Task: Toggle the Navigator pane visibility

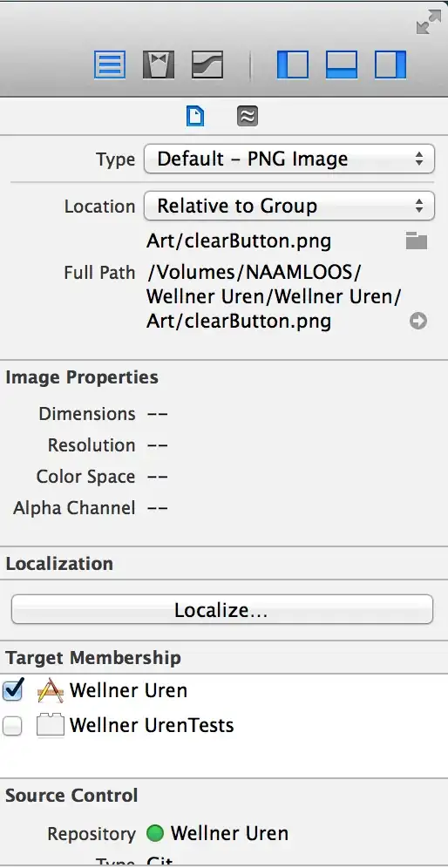Action: coord(292,64)
